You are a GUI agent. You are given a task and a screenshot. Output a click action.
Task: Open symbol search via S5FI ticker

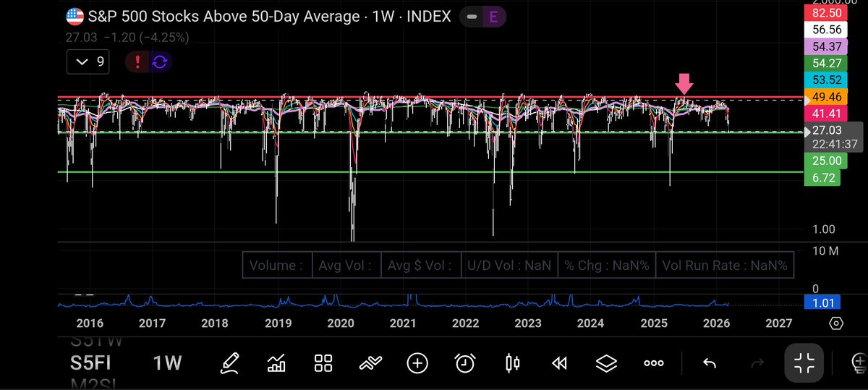pos(90,363)
